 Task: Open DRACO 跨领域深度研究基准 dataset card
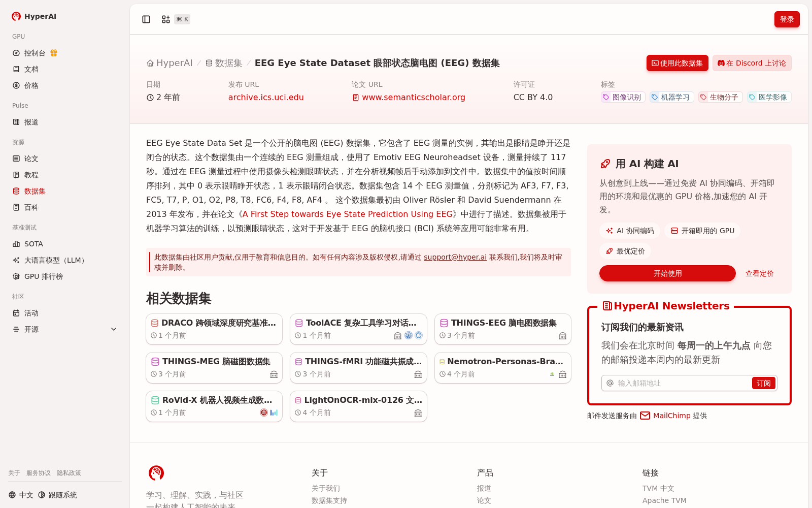[214, 329]
